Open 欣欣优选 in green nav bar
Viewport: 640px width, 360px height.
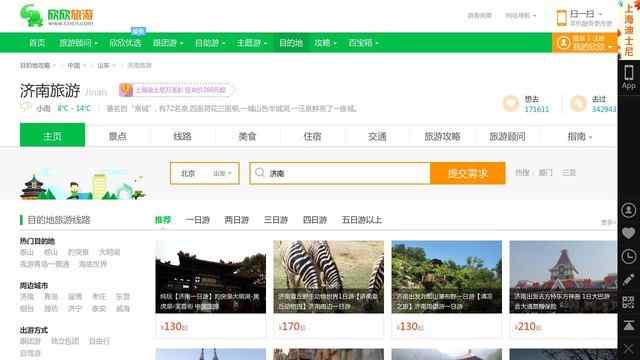coord(125,43)
